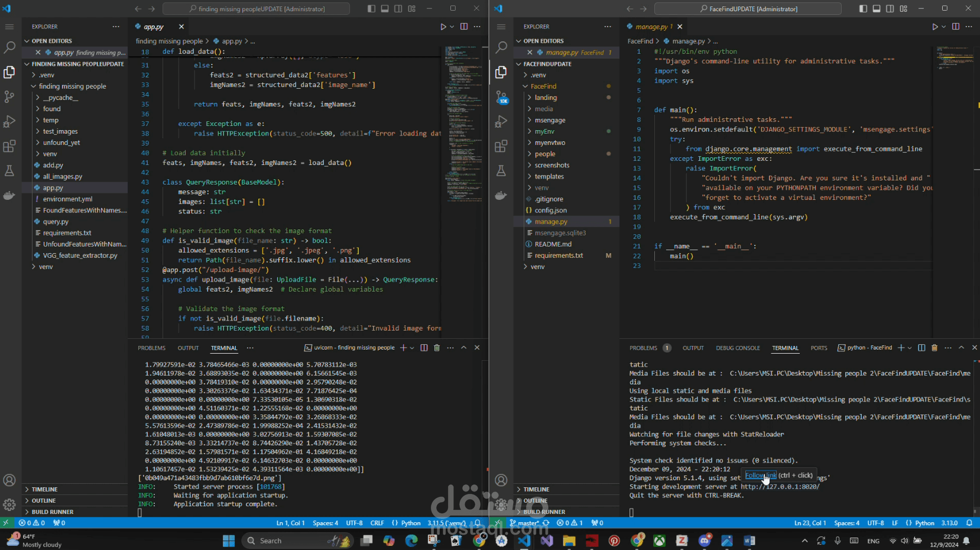The height and width of the screenshot is (550, 980).
Task: Switch to PROBLEMS tab in right panel
Action: point(643,348)
